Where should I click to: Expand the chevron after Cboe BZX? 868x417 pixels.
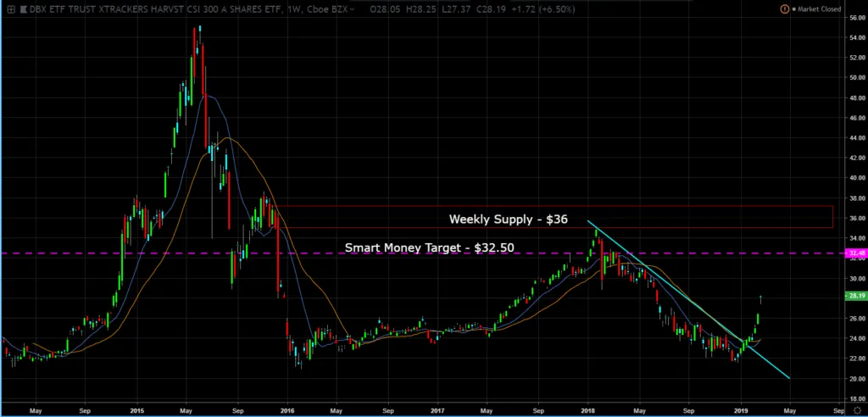point(353,9)
